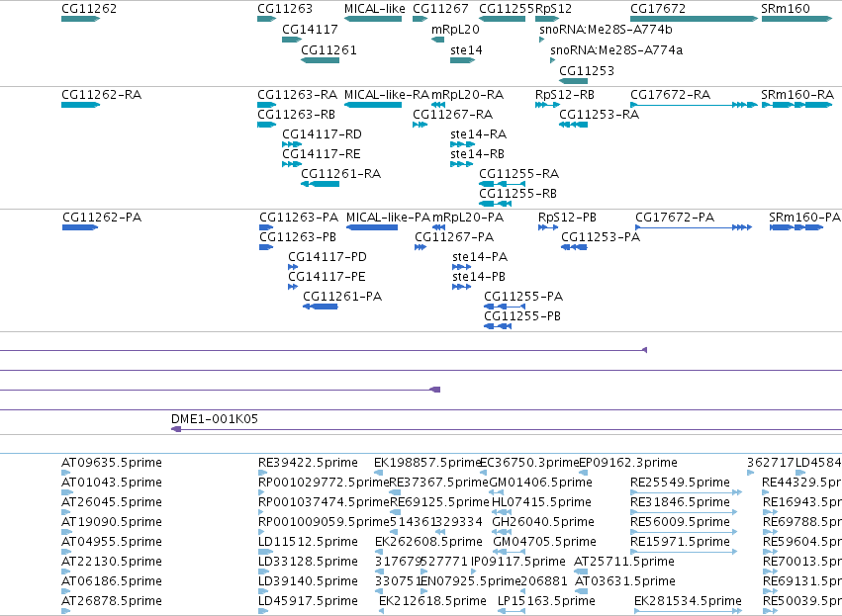The height and width of the screenshot is (616, 842).
Task: Click the CG11262-PA protein label
Action: [102, 218]
